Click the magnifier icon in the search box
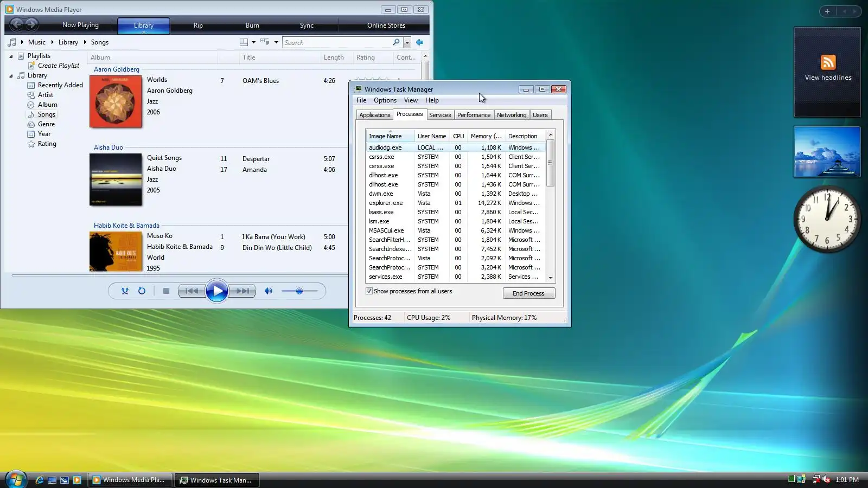Viewport: 868px width, 488px height. point(396,42)
